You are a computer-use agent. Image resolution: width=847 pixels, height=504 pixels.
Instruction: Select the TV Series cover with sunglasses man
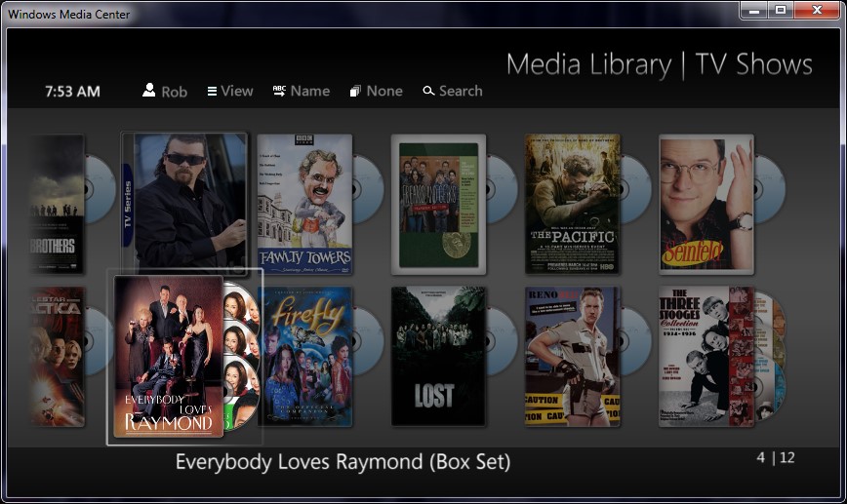coord(184,203)
